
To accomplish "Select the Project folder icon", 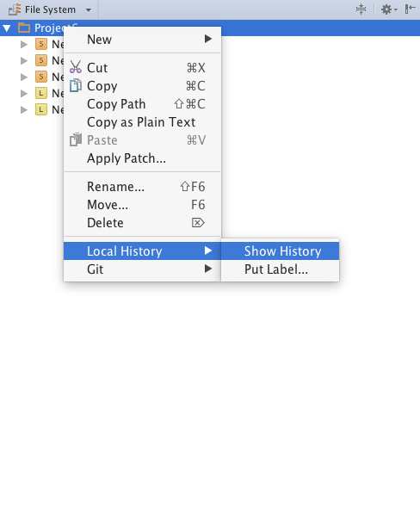I will 24,28.
